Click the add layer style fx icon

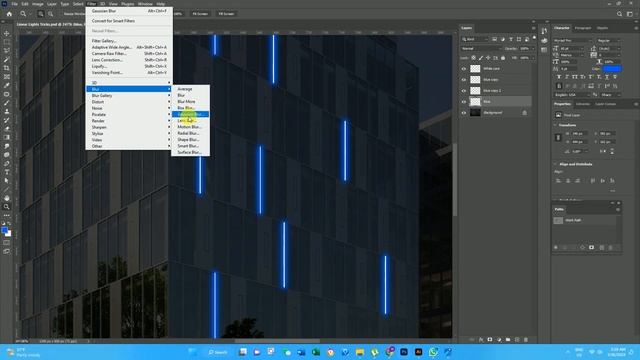click(481, 340)
